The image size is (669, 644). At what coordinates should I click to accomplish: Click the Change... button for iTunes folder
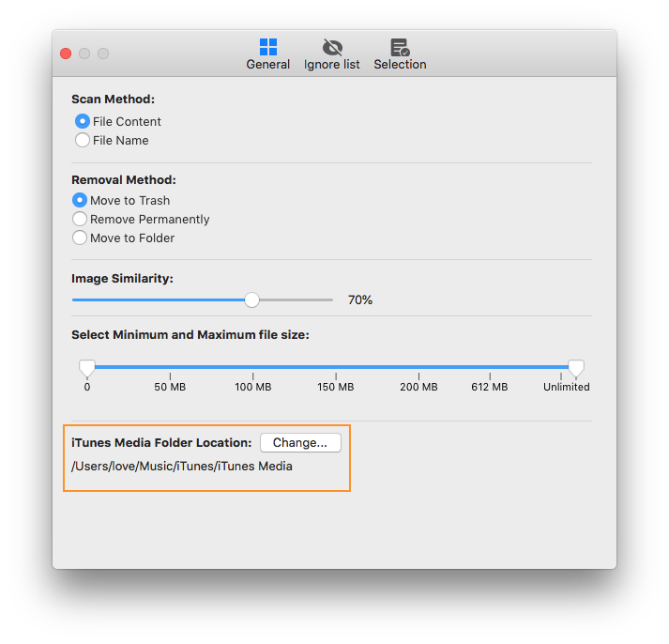[x=300, y=442]
